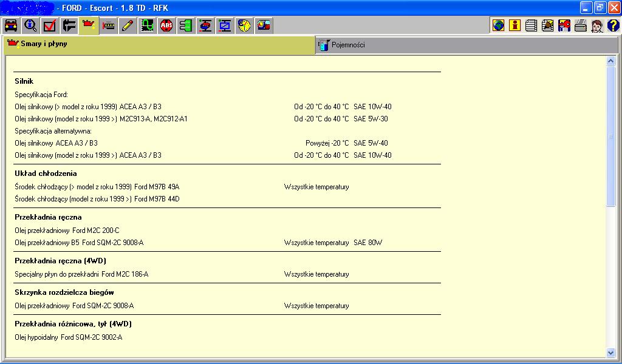Click the scrollbar down arrow
622x364 pixels.
coord(611,352)
